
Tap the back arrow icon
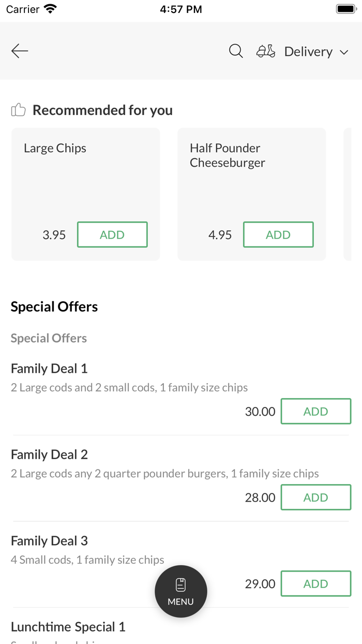[x=20, y=51]
